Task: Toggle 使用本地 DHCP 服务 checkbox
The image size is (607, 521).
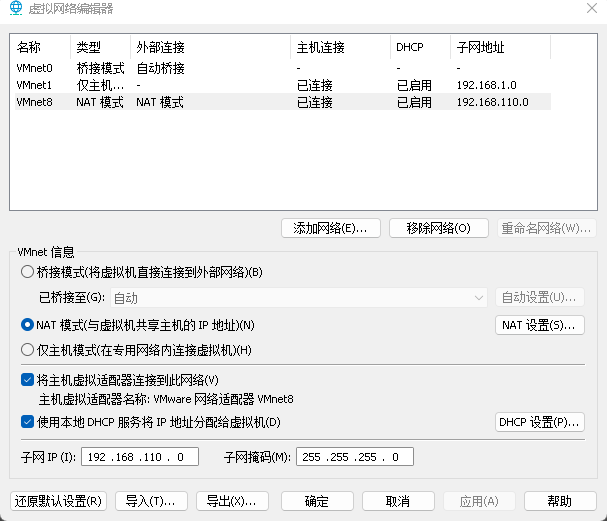Action: [x=27, y=422]
